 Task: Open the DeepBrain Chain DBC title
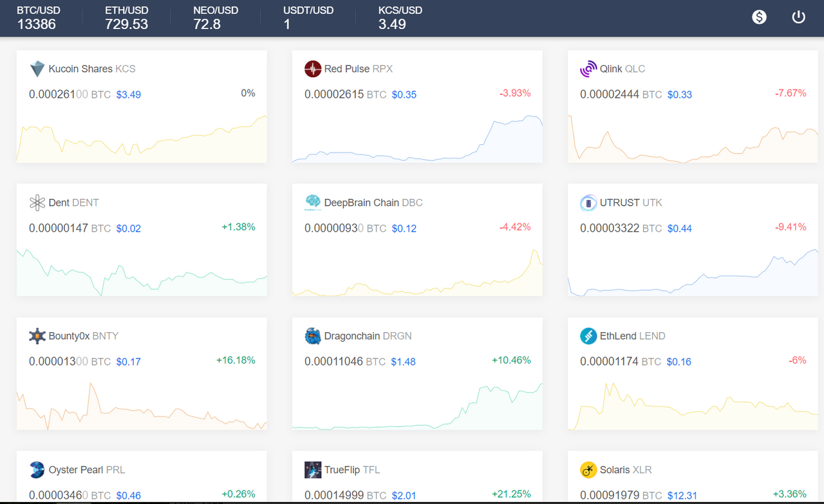tap(373, 203)
